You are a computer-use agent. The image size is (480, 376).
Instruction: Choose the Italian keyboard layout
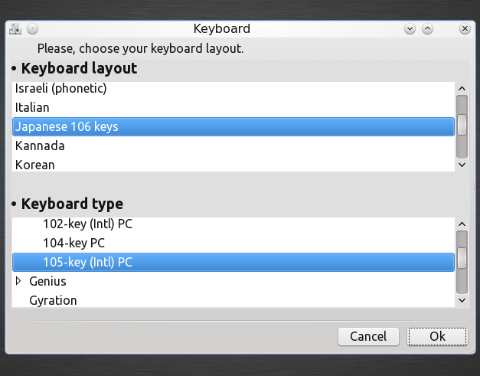(x=233, y=108)
